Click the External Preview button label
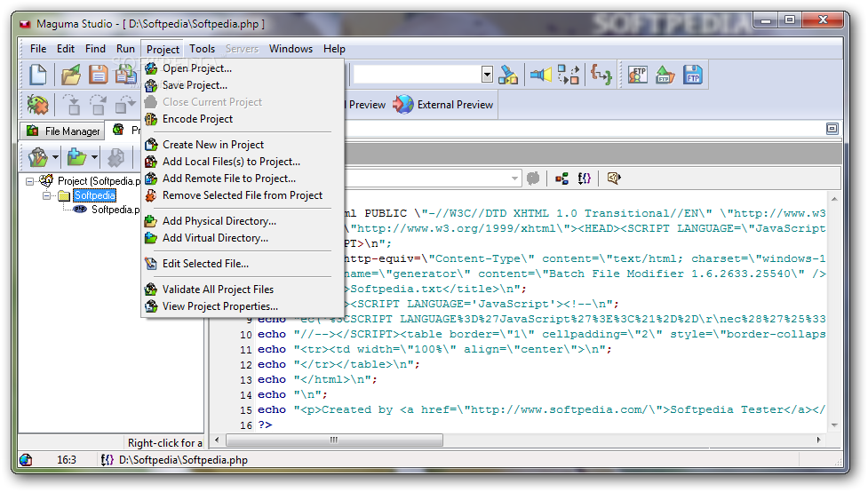Viewport: 868px width, 492px height. tap(455, 105)
